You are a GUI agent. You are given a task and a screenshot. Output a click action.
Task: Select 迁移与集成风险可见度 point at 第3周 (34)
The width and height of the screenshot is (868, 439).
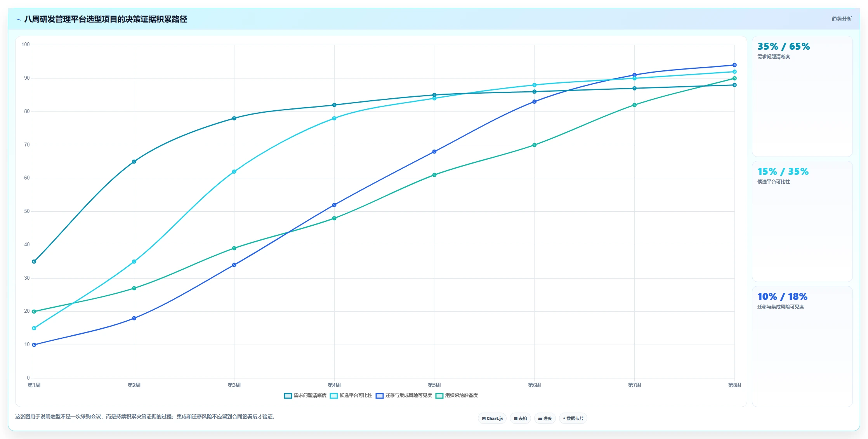234,265
